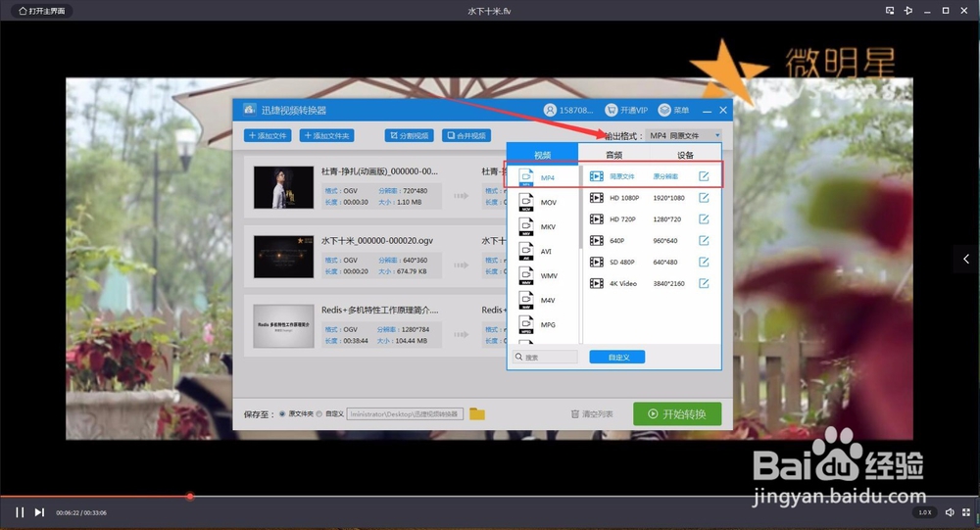
Task: Open the 158708... user account icon
Action: [x=550, y=110]
